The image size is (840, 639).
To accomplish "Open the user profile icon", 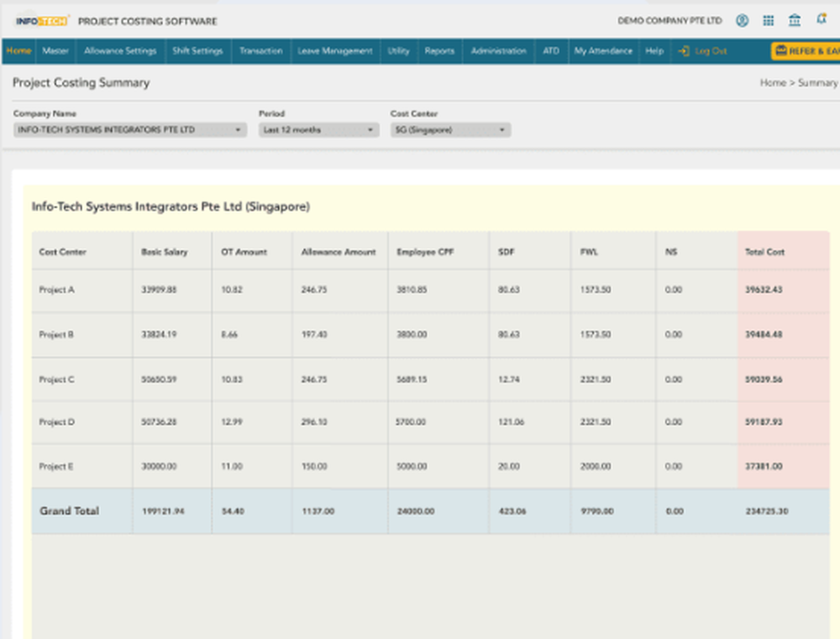I will pyautogui.click(x=742, y=21).
